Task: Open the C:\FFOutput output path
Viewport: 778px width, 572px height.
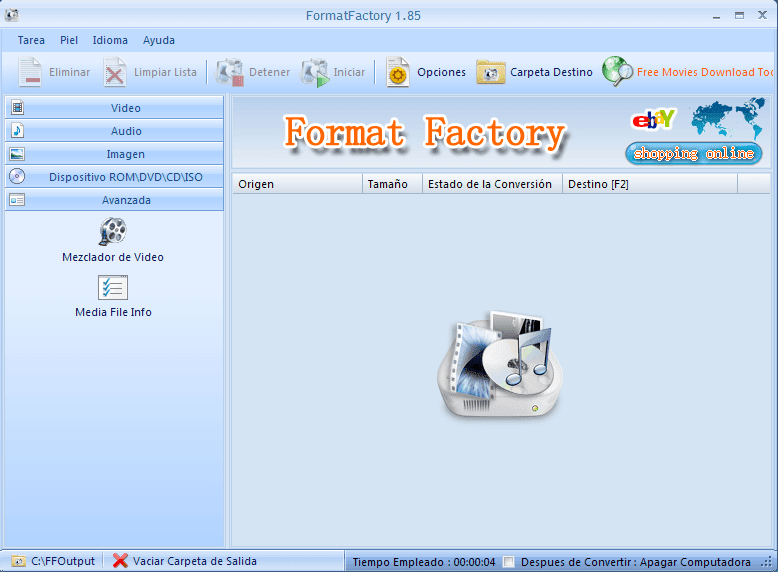Action: [63, 561]
